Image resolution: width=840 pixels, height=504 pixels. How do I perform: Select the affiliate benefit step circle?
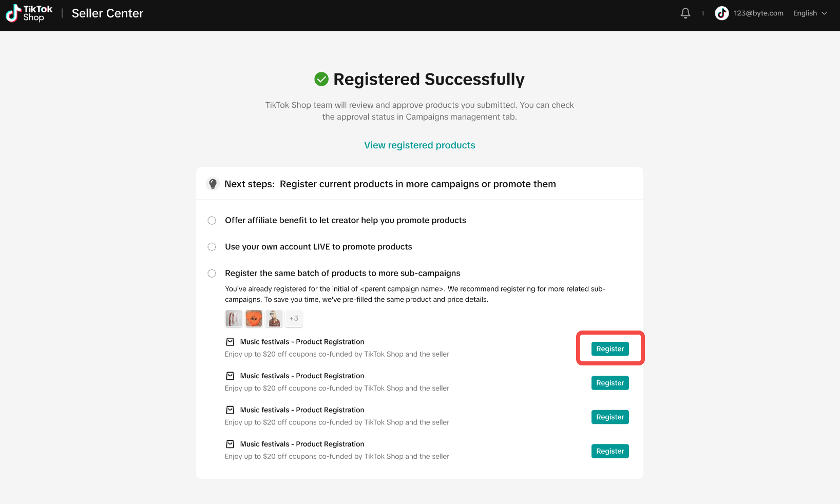click(x=212, y=220)
